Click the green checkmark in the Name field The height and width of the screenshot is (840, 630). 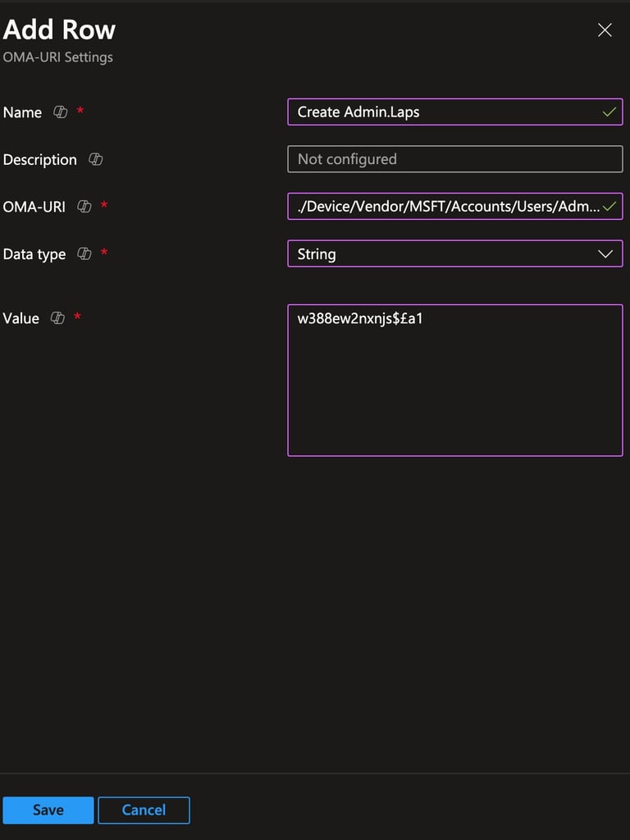(x=609, y=112)
